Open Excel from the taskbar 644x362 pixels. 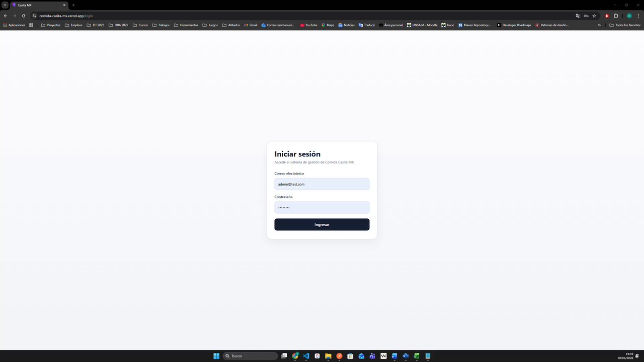417,356
